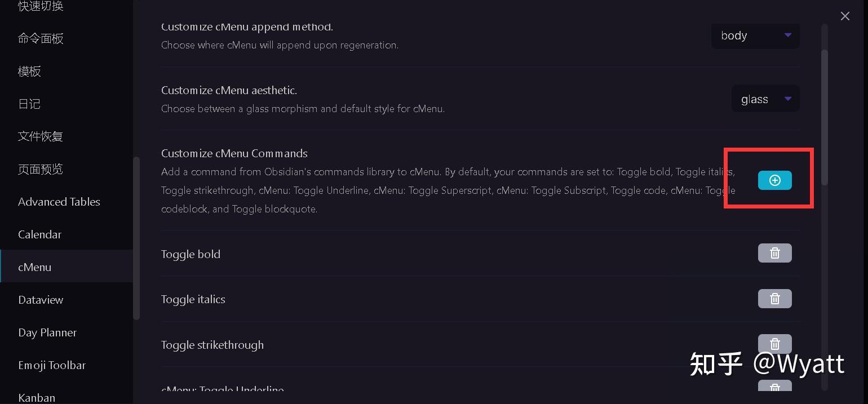Close the settings dialog

(x=844, y=16)
